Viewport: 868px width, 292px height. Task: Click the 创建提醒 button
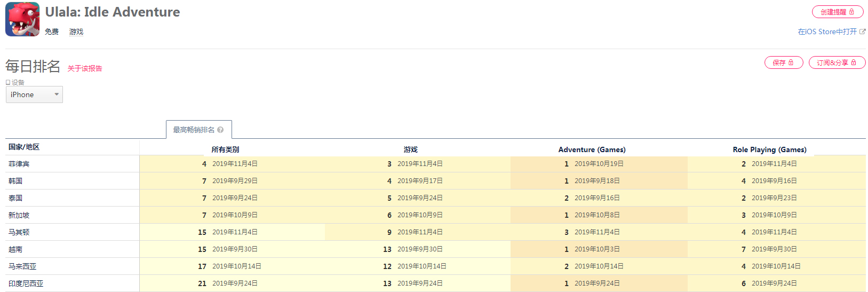[x=838, y=12]
